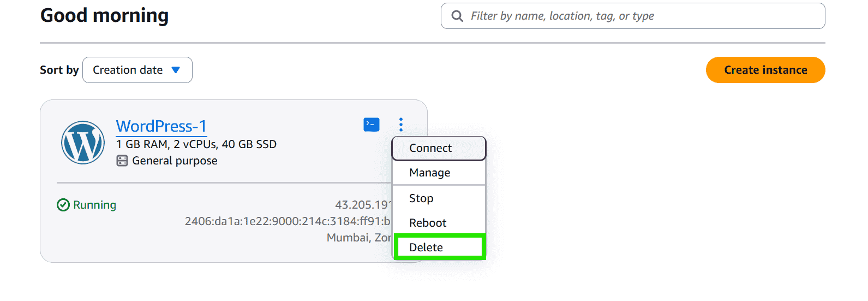This screenshot has width=868, height=301.
Task: Click the Running status text
Action: 94,205
